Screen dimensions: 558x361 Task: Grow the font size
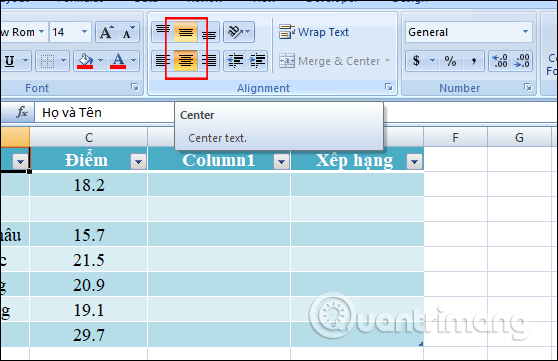tap(106, 32)
